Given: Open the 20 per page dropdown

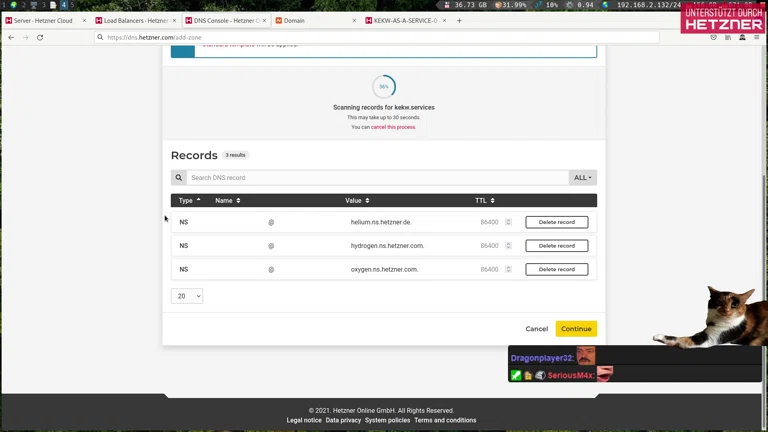Looking at the screenshot, I should (x=187, y=296).
